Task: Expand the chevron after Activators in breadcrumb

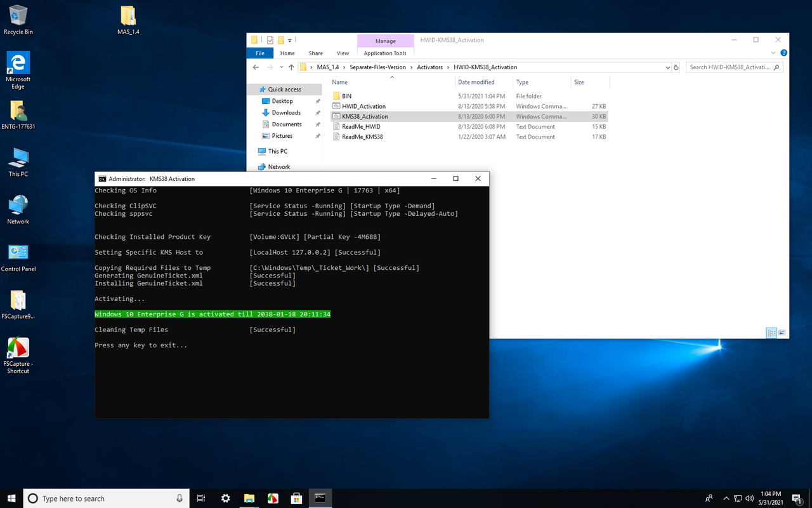Action: (449, 67)
